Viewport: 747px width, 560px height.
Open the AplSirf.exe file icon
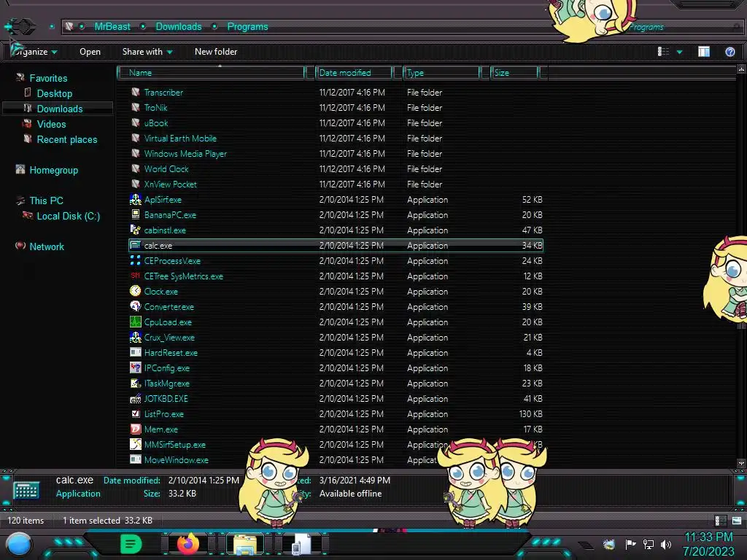click(135, 200)
